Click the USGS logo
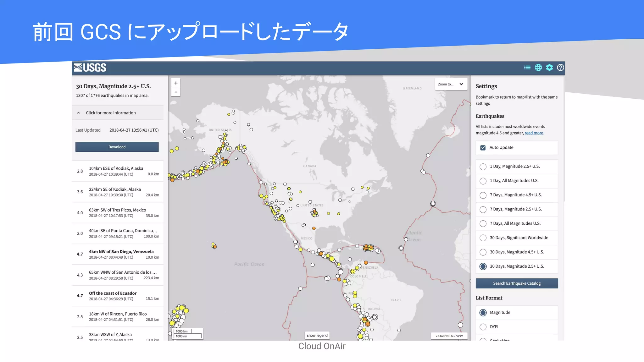The height and width of the screenshot is (362, 644). coord(90,68)
